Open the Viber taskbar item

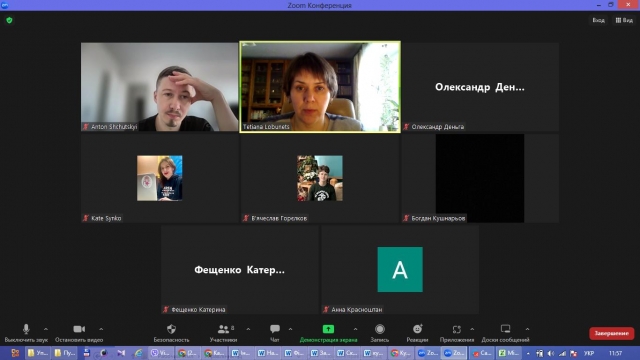click(x=160, y=353)
